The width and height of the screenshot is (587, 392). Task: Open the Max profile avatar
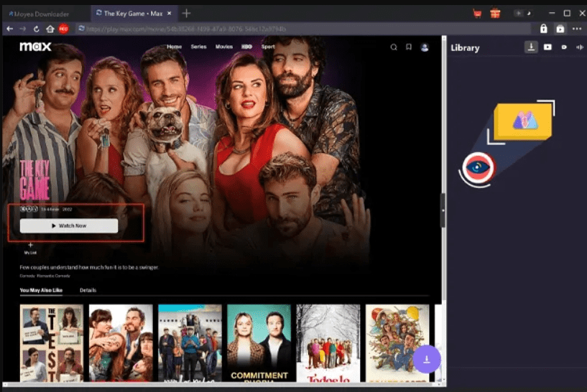point(425,47)
